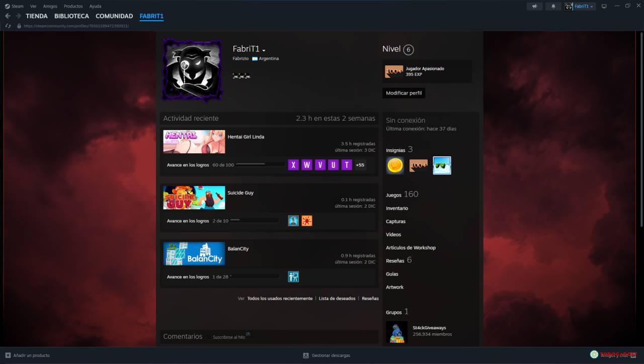
Task: Open the St4ckGiveaways group avatar
Action: (396, 332)
